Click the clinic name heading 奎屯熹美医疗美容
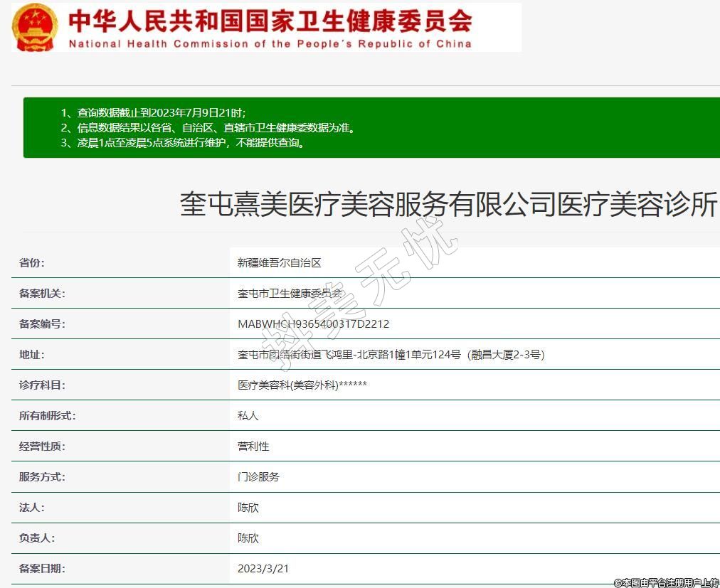The image size is (720, 588). (x=448, y=205)
